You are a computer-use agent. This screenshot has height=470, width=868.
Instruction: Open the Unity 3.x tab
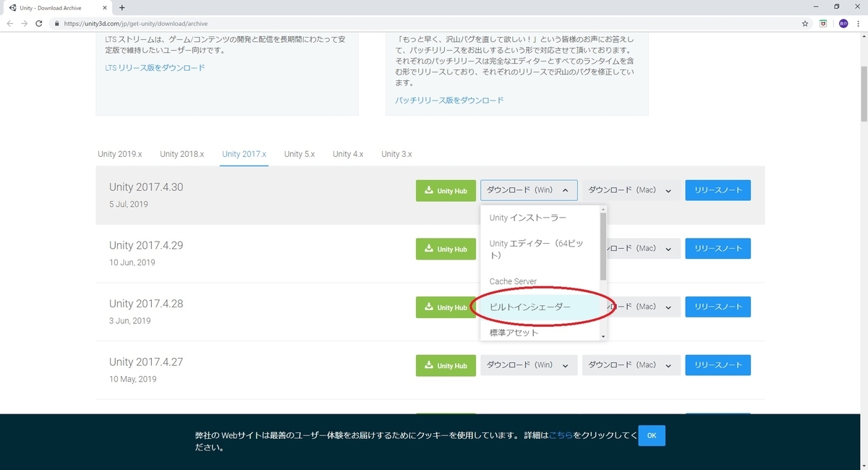pos(396,154)
